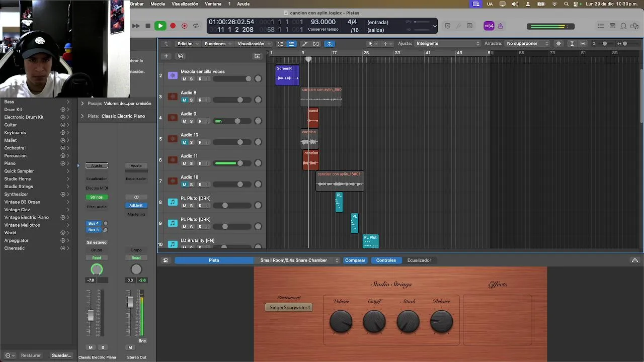Open the Edición menu in Tracks area
Viewport: 644px width, 362px height.
pos(187,44)
